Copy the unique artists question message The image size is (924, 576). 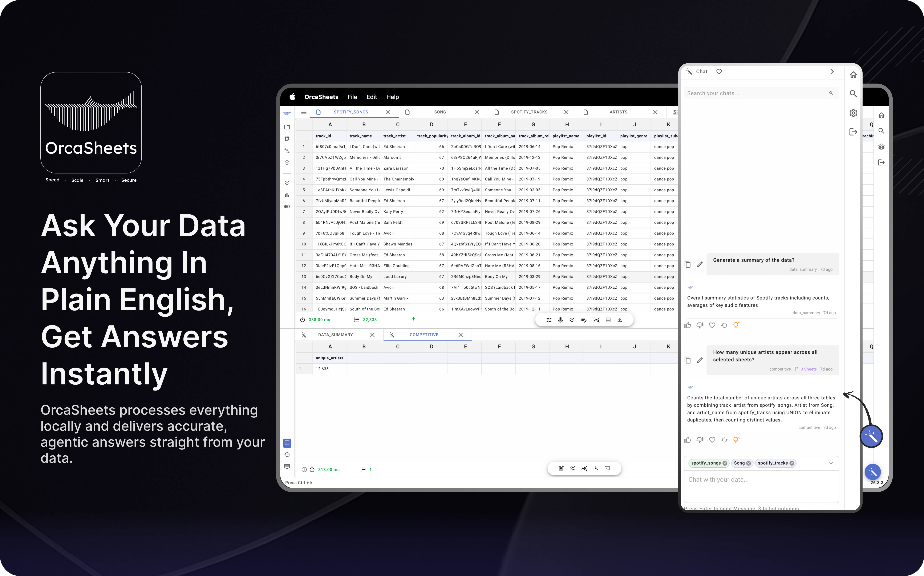click(688, 360)
